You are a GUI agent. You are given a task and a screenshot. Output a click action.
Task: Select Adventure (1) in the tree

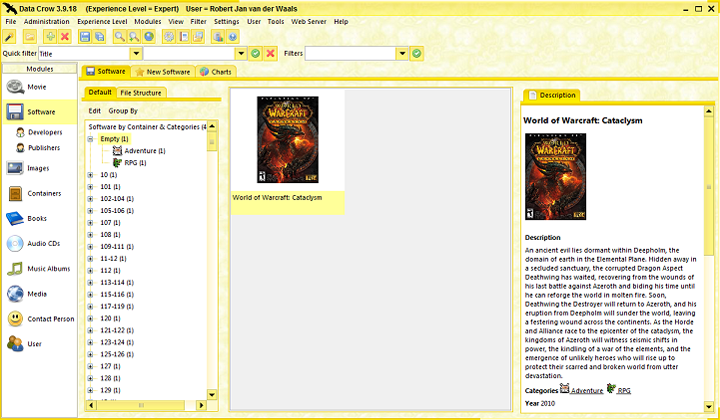139,151
